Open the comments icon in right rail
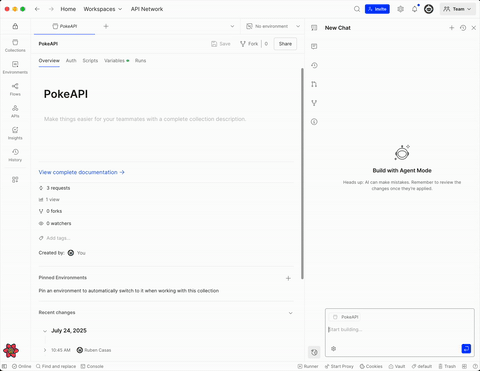 pyautogui.click(x=314, y=46)
